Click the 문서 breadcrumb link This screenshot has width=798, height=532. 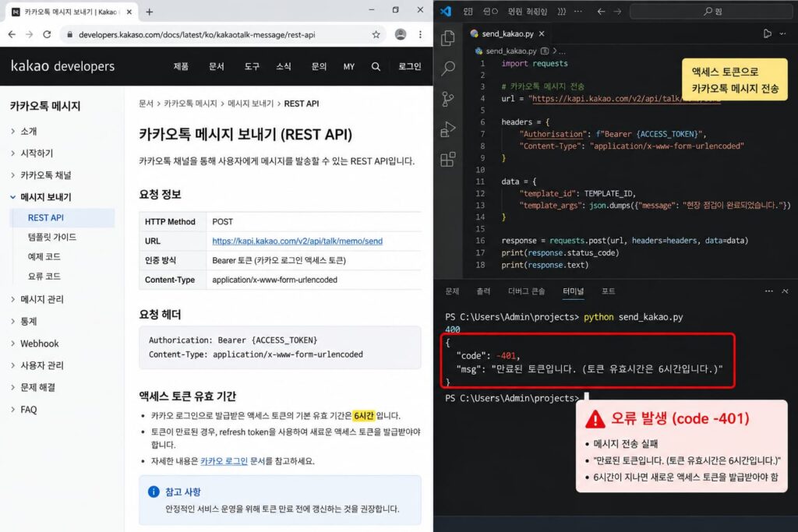coord(146,104)
